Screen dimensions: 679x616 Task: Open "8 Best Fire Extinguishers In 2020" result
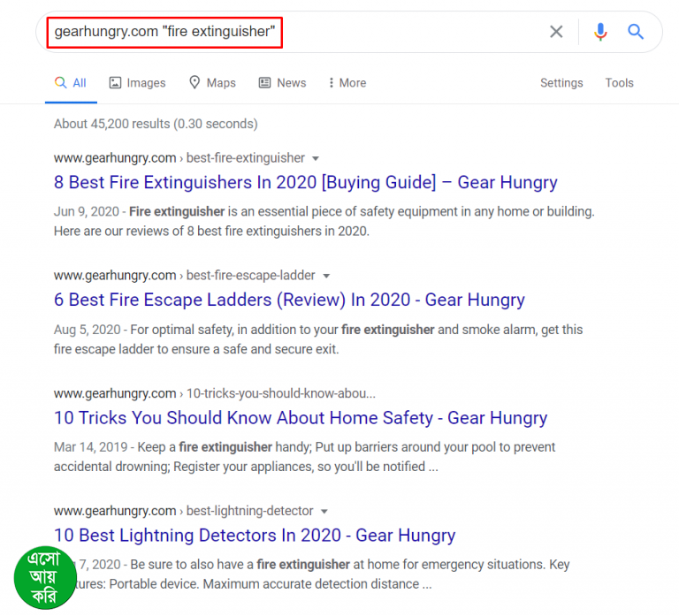pyautogui.click(x=305, y=183)
